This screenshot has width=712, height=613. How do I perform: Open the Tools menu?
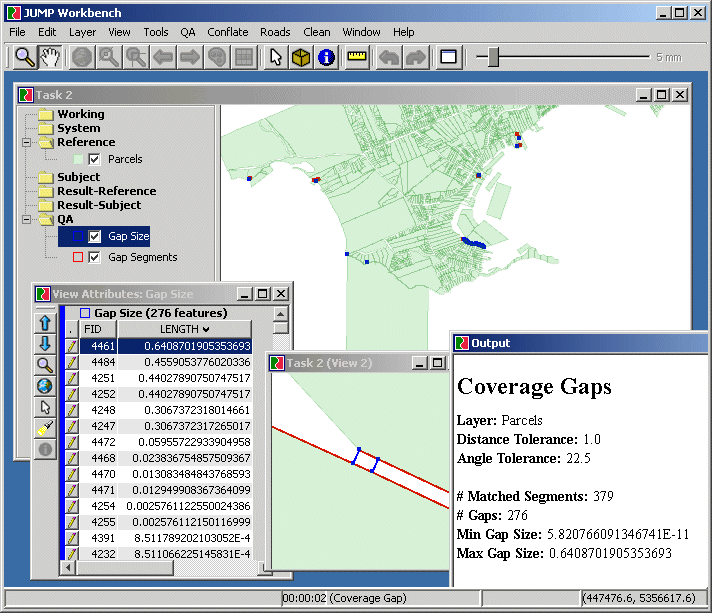[x=156, y=32]
